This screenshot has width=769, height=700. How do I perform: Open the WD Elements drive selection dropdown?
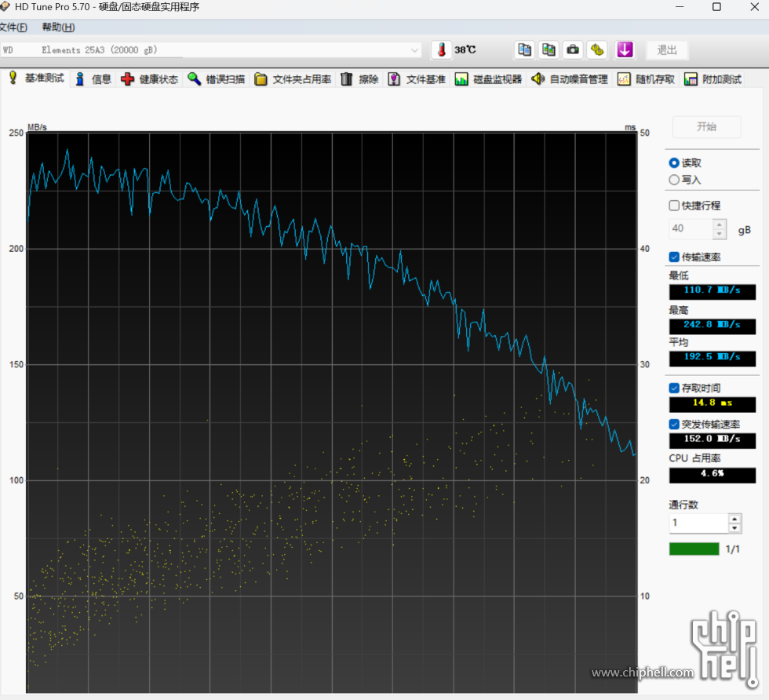[415, 50]
